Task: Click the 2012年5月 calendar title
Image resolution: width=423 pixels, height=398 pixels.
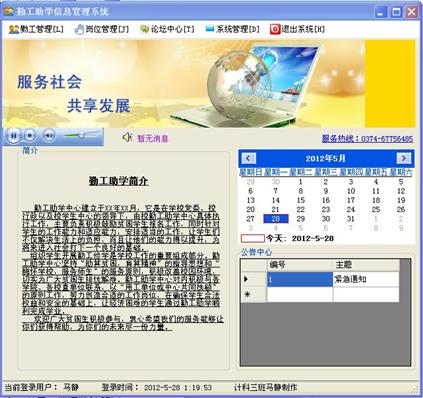Action: click(x=325, y=158)
